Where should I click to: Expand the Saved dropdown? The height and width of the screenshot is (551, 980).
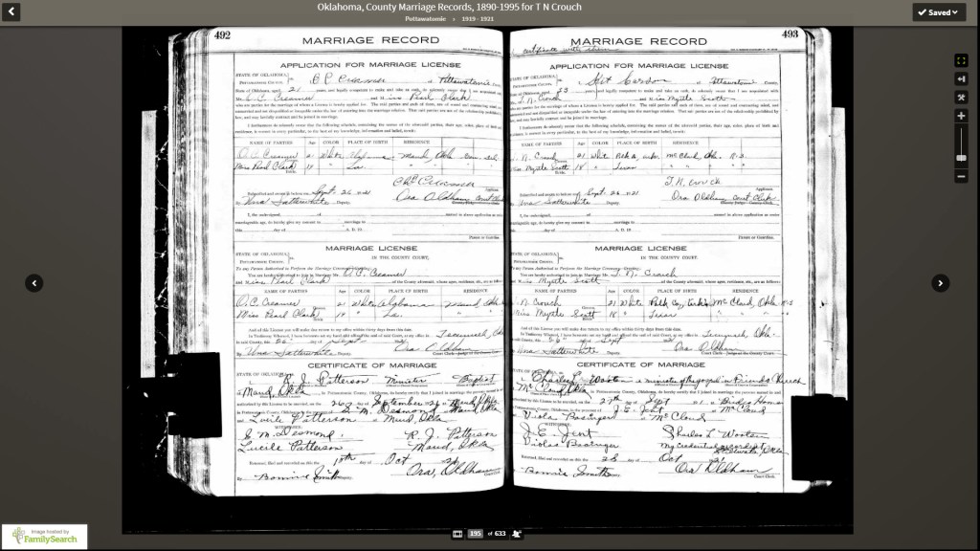(x=939, y=12)
